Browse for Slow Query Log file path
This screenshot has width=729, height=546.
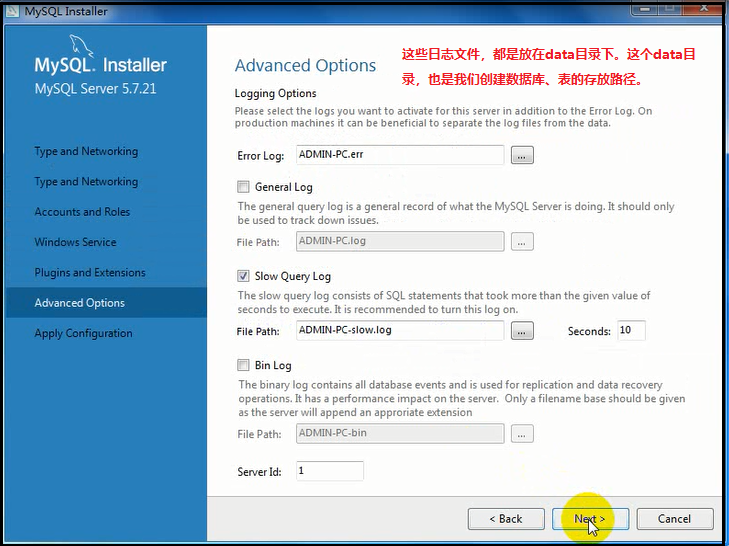tap(522, 331)
